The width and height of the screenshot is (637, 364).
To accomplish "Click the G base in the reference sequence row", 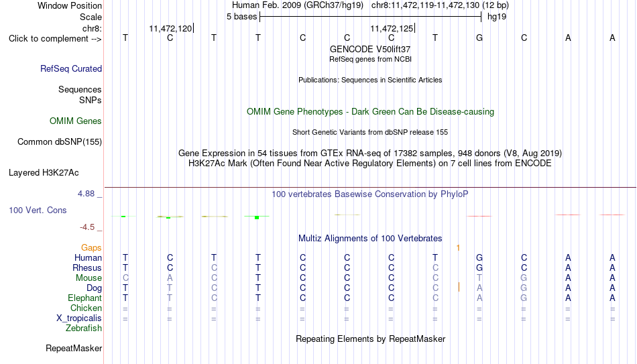I will click(479, 38).
